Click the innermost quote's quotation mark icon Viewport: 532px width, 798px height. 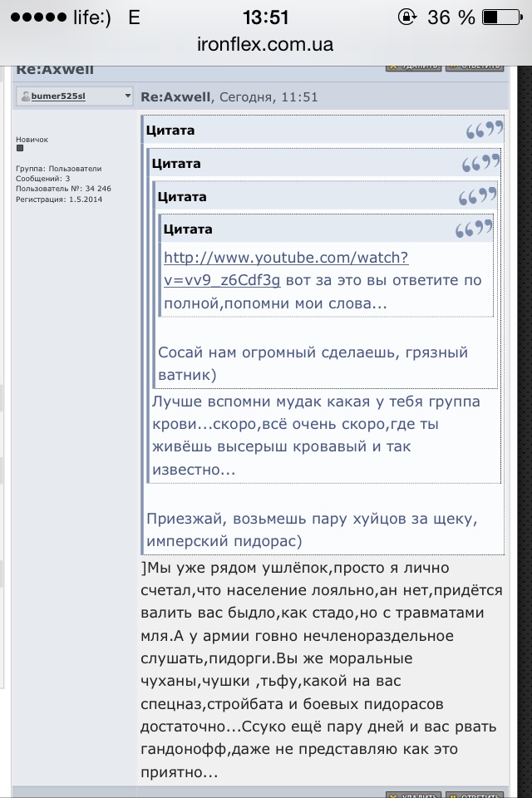click(474, 229)
